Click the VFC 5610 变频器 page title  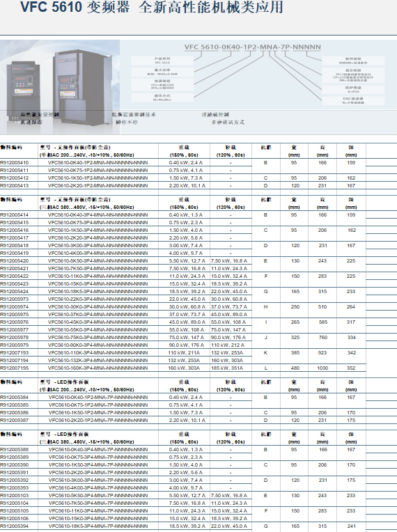click(152, 7)
